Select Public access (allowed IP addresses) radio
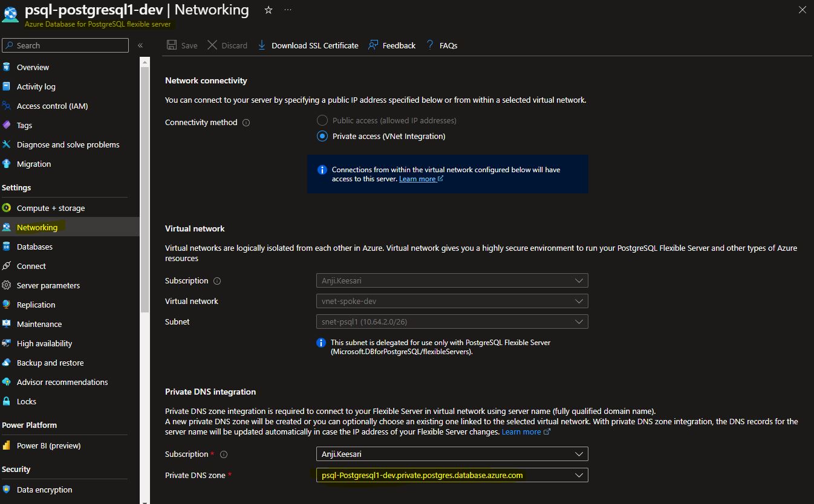 pyautogui.click(x=322, y=120)
